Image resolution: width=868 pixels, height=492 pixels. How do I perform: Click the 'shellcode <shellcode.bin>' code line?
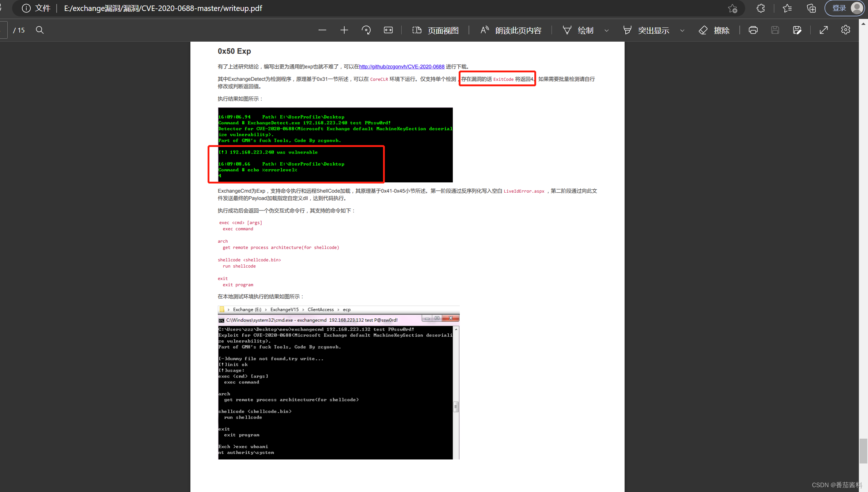coord(249,260)
